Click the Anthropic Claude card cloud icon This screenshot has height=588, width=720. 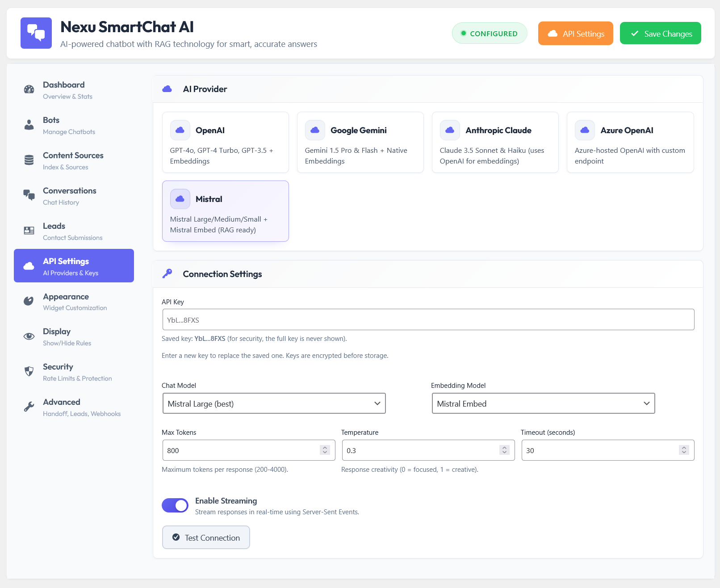450,130
